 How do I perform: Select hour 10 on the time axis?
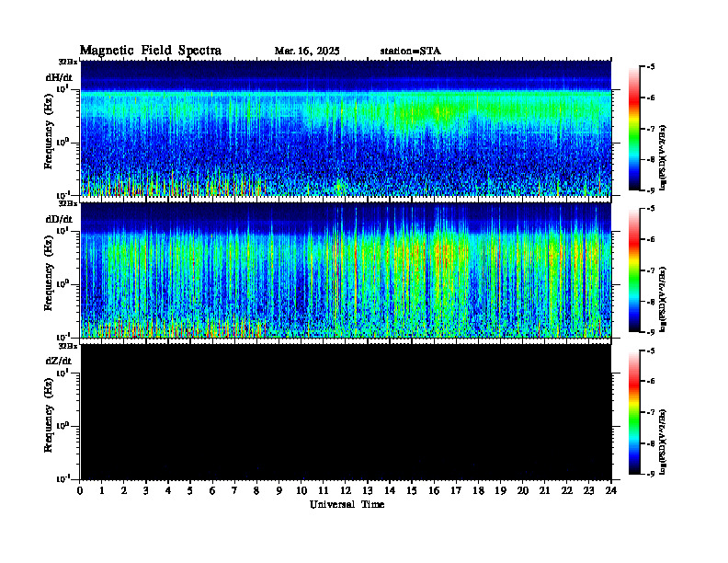(301, 491)
